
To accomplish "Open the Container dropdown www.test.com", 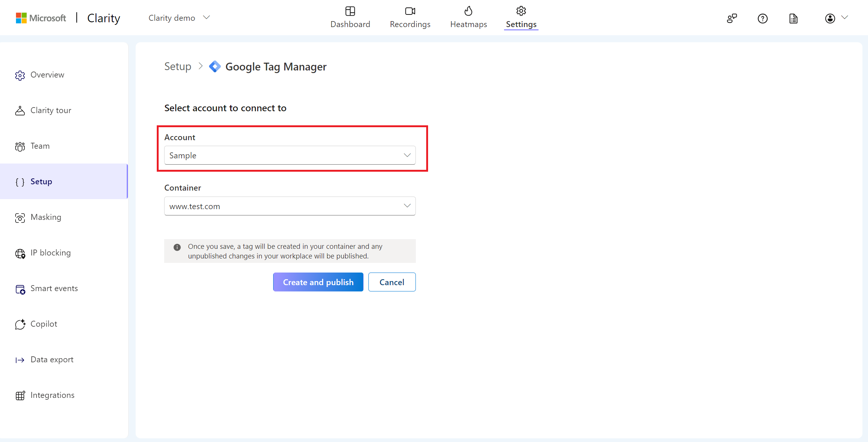I will pos(290,206).
